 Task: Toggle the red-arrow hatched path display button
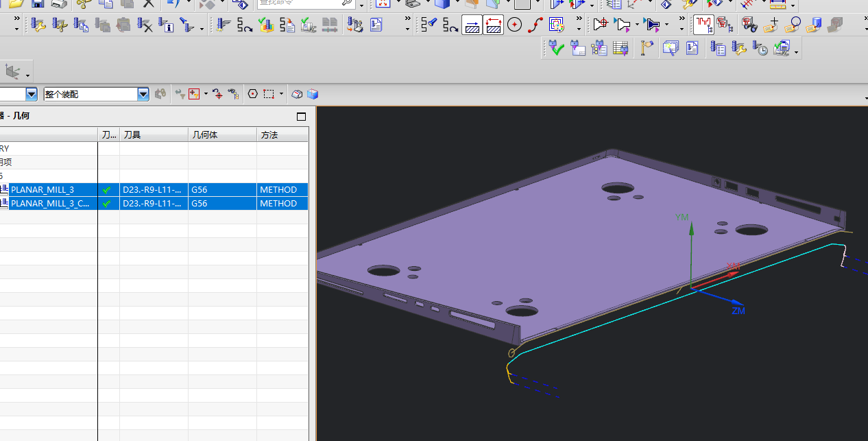494,25
